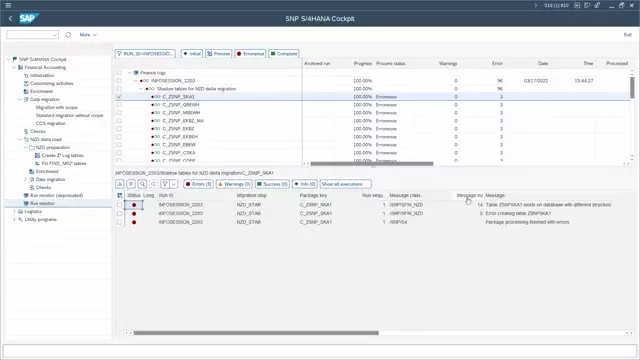Viewport: 640px width, 360px height.
Task: Click the red error status icon of 'Error creating table' row
Action: (x=134, y=213)
